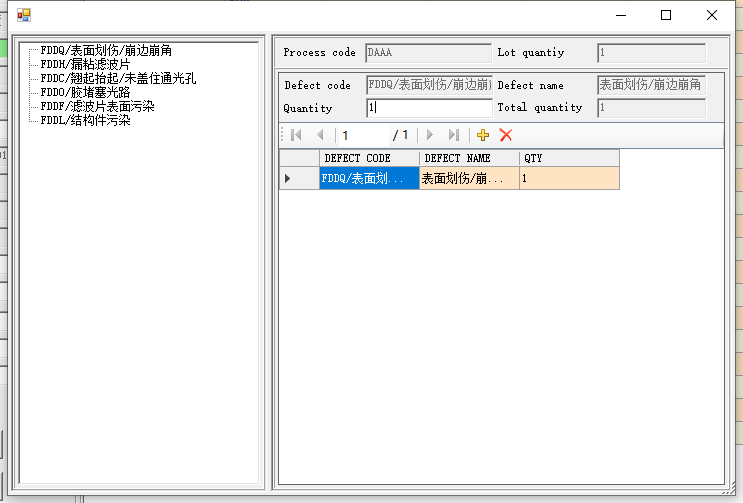Select FDDH/漏粘滤波片 defect in the tree

click(x=84, y=64)
